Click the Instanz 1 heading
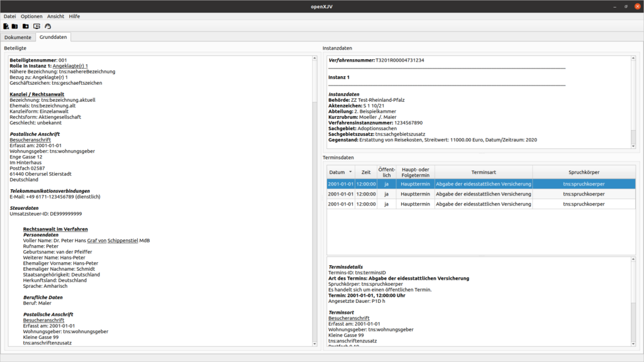 tap(339, 77)
